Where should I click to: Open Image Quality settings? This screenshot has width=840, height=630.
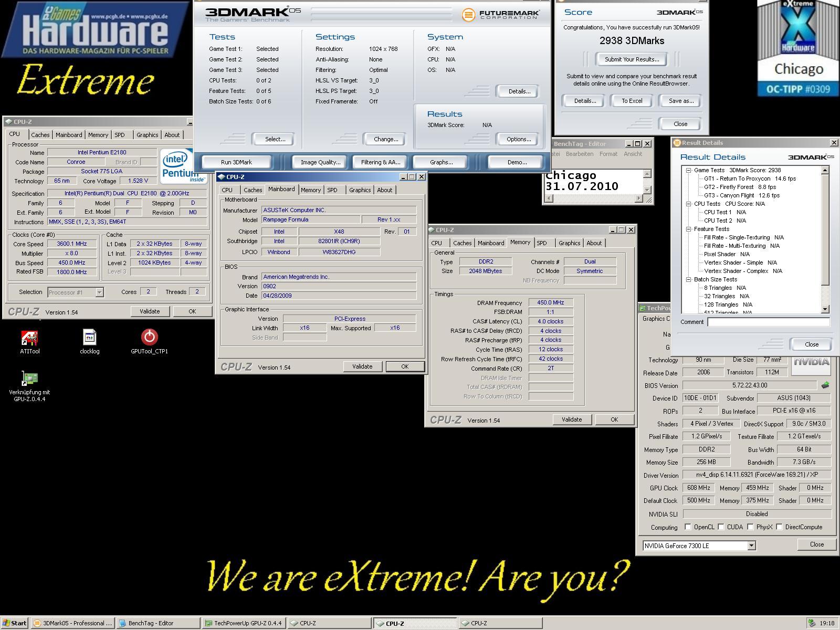pyautogui.click(x=320, y=162)
